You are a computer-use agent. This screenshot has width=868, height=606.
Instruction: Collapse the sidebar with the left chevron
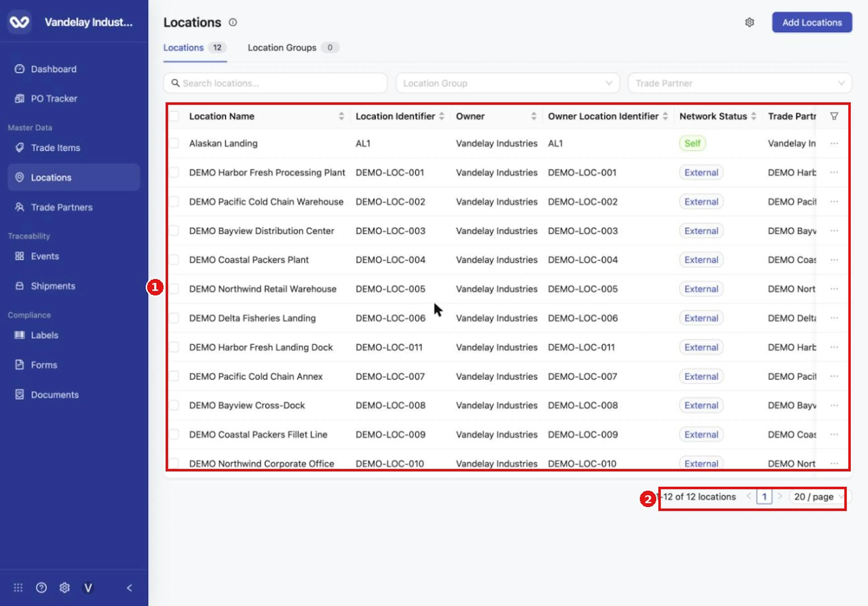[x=129, y=587]
